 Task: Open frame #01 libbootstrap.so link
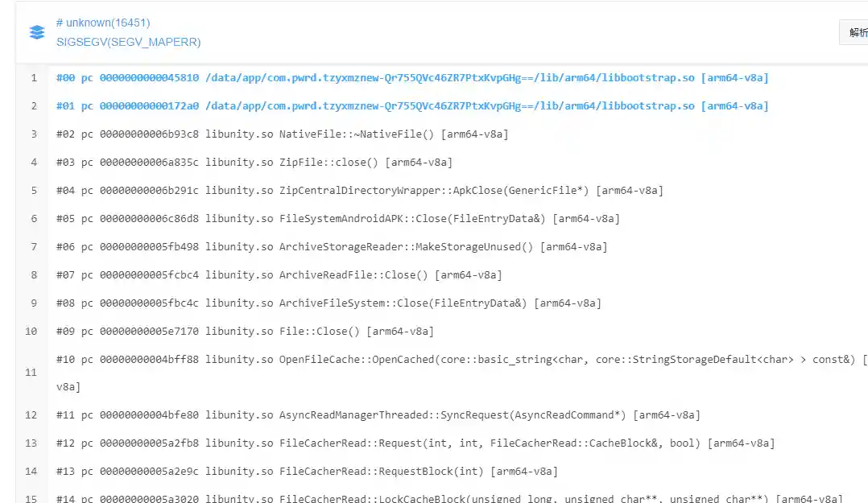point(412,106)
